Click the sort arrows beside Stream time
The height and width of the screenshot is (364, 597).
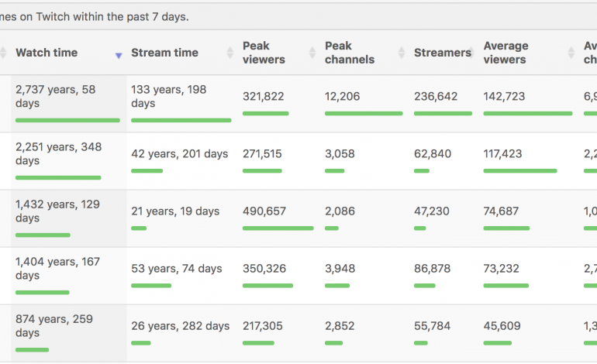(x=229, y=53)
